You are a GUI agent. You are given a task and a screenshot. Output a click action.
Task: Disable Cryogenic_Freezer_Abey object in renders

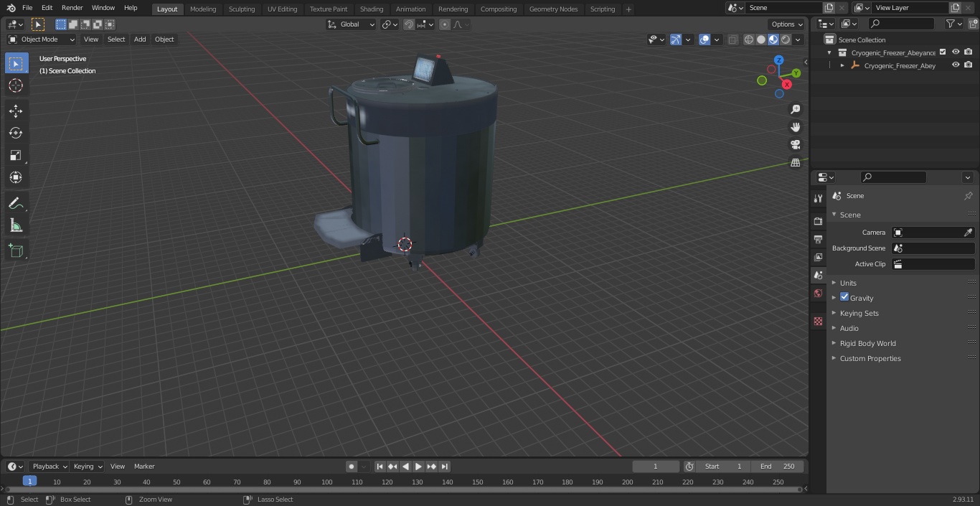pyautogui.click(x=969, y=65)
